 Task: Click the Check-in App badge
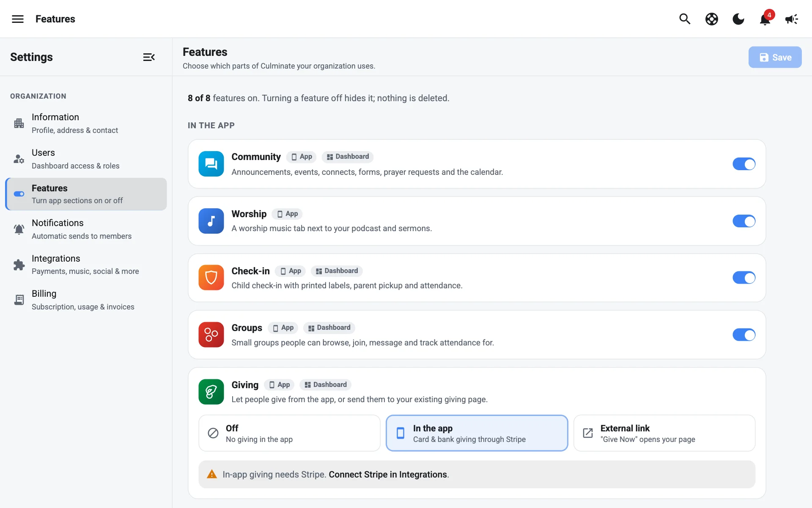tap(291, 271)
